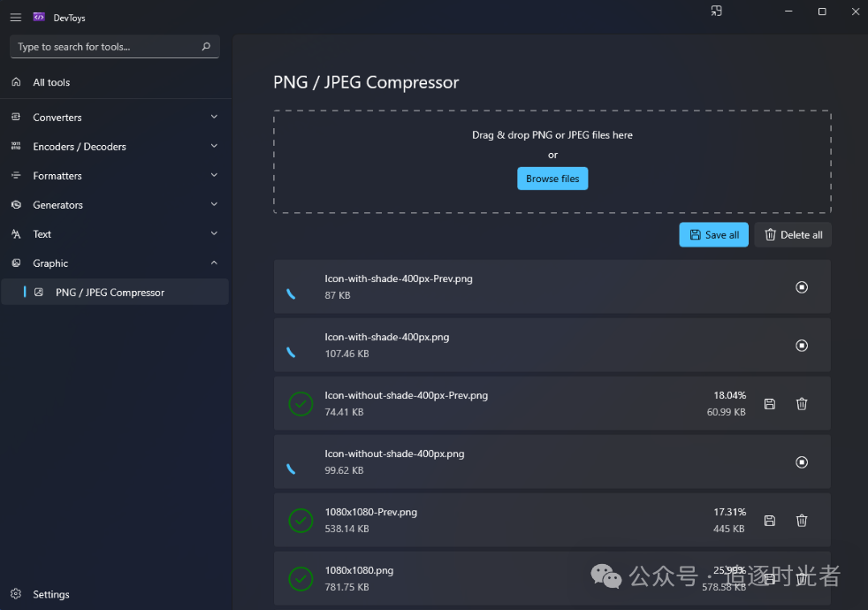Open the hamburger navigation menu
Image resolution: width=868 pixels, height=610 pixels.
pos(16,18)
